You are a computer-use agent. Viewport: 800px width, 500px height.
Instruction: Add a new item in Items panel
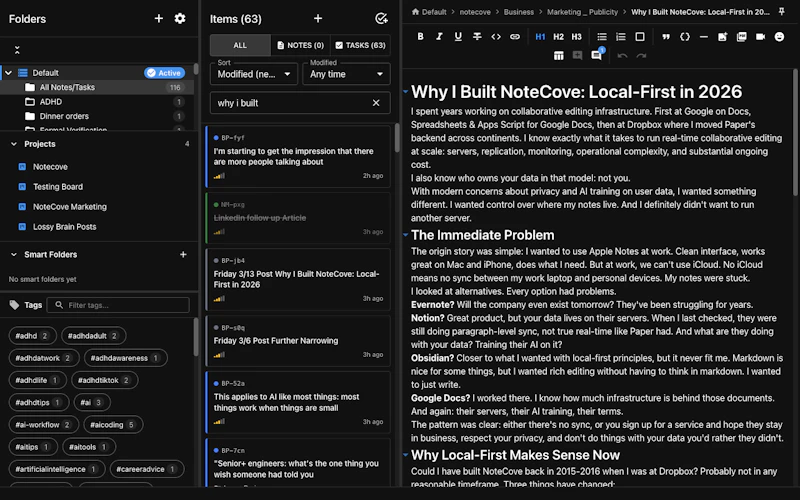pyautogui.click(x=318, y=18)
